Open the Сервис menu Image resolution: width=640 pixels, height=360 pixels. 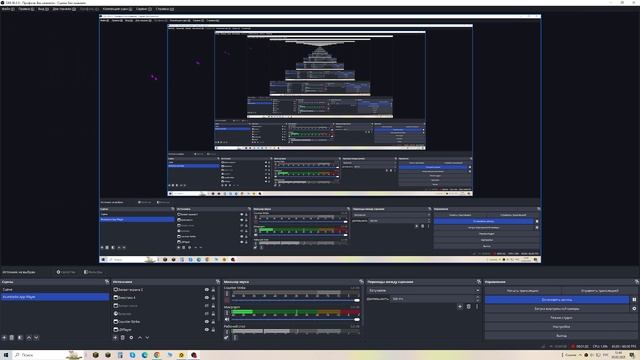click(x=144, y=9)
